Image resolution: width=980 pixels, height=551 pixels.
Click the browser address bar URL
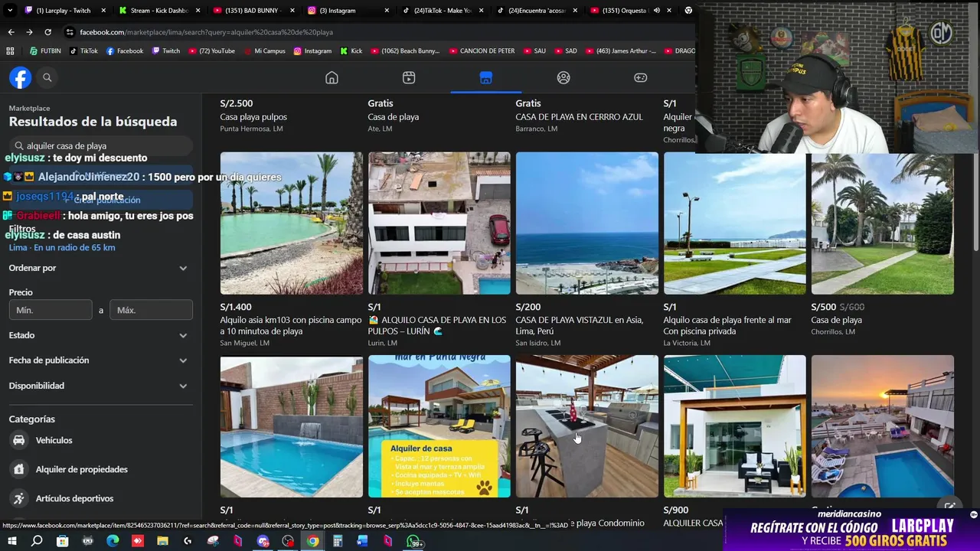click(x=207, y=32)
